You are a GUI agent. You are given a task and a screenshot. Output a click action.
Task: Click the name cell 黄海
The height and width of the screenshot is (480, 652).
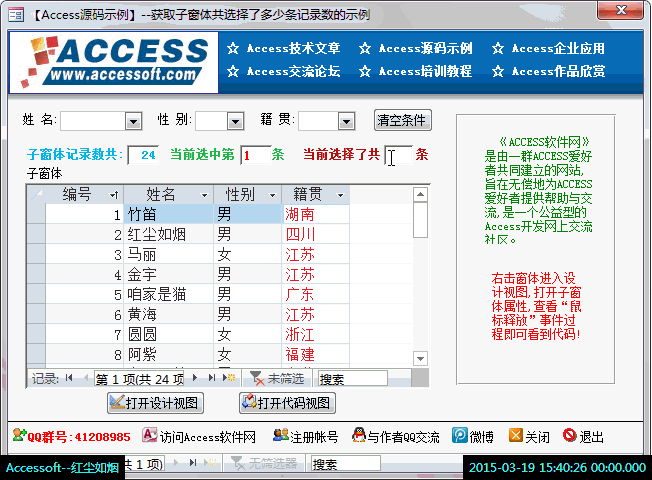(168, 314)
